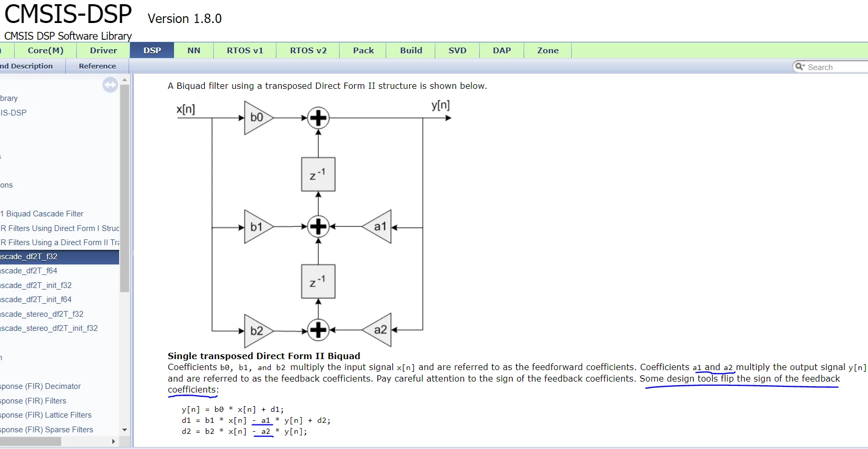Click the 'Single transposed Direct Form II Biquad' caption
This screenshot has height=449, width=868.
264,356
